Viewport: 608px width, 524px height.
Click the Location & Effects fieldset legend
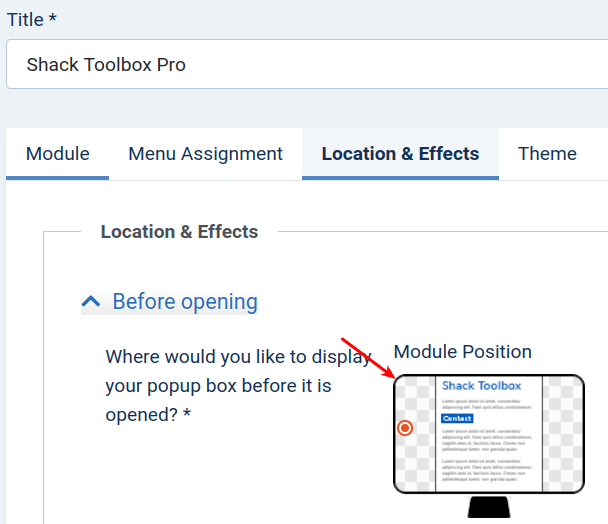coord(179,232)
